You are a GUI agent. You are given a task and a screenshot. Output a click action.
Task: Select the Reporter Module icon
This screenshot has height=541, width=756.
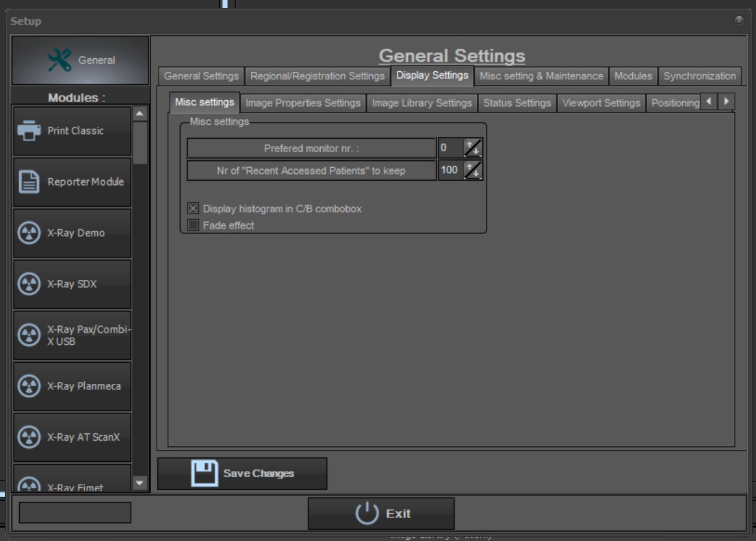pyautogui.click(x=71, y=181)
